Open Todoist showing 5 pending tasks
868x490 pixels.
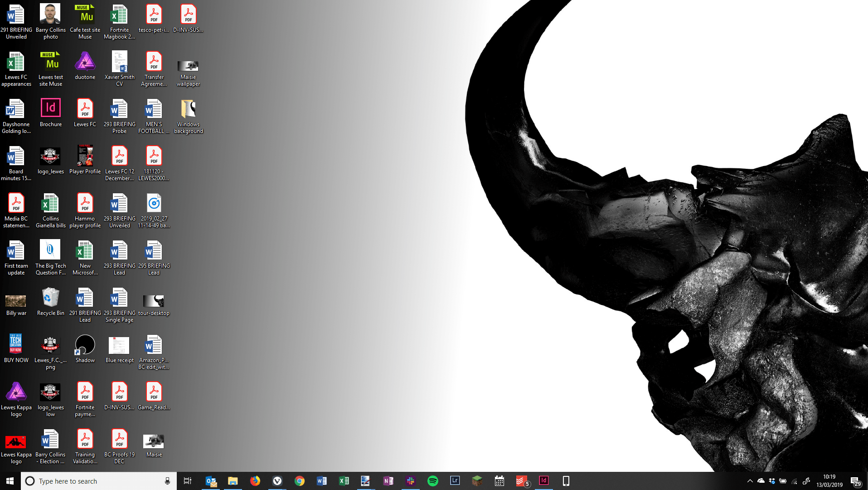tap(521, 480)
